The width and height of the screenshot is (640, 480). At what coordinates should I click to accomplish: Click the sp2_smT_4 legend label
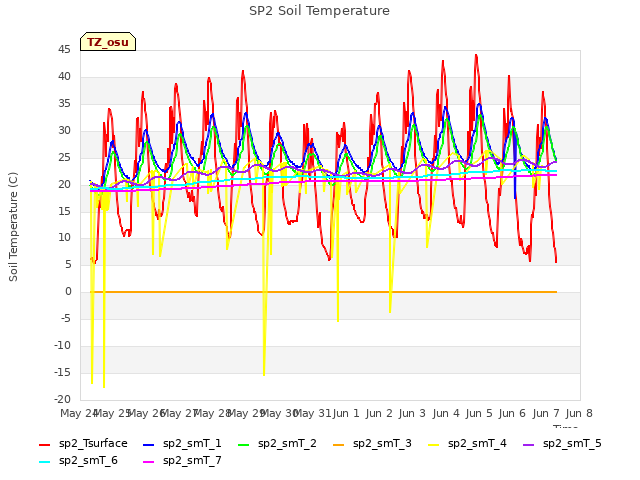point(477,443)
